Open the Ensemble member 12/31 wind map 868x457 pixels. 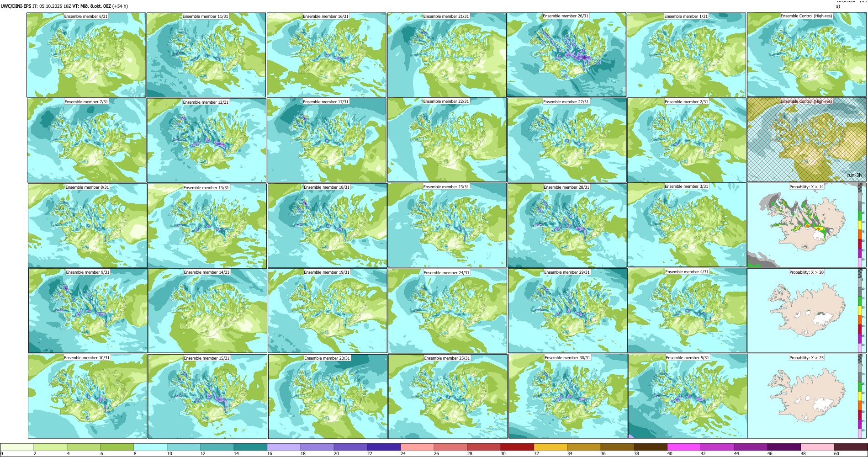coord(206,140)
